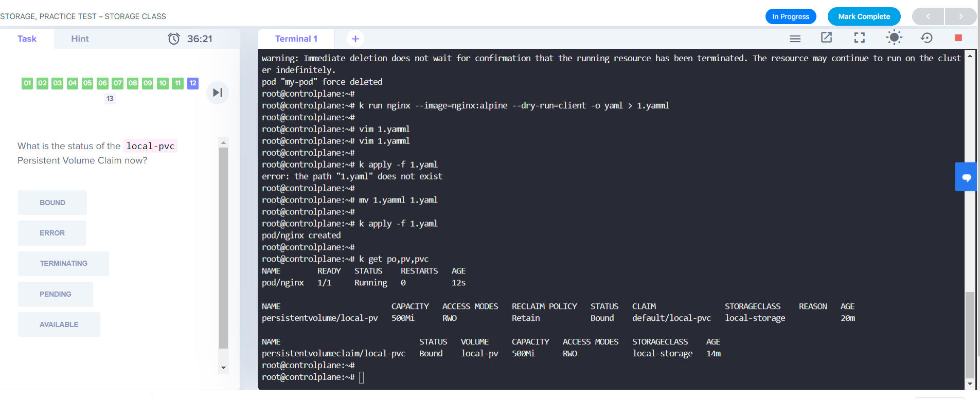Jump to question 04
The image size is (980, 400).
(x=73, y=83)
